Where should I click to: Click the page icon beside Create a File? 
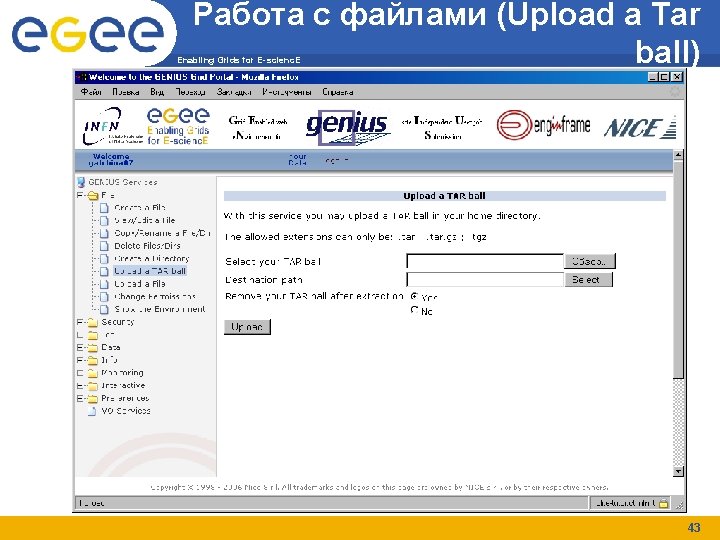pos(104,208)
